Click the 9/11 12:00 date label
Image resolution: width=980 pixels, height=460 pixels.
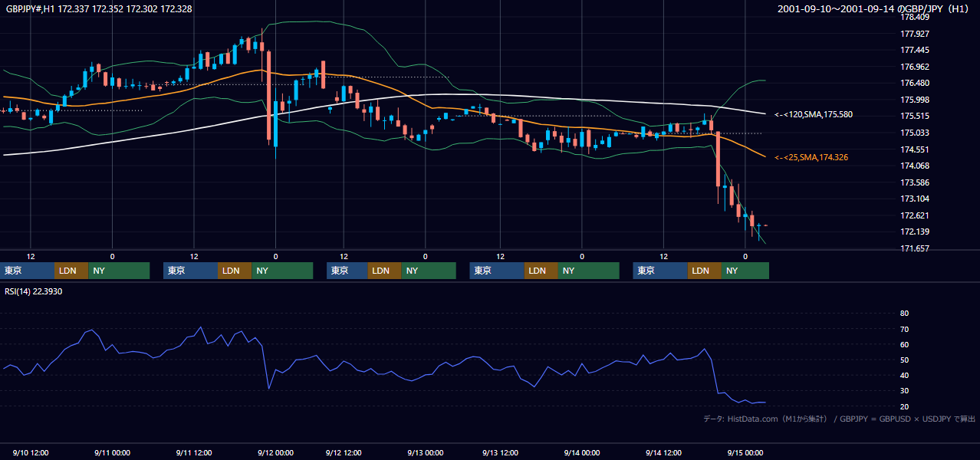(194, 452)
